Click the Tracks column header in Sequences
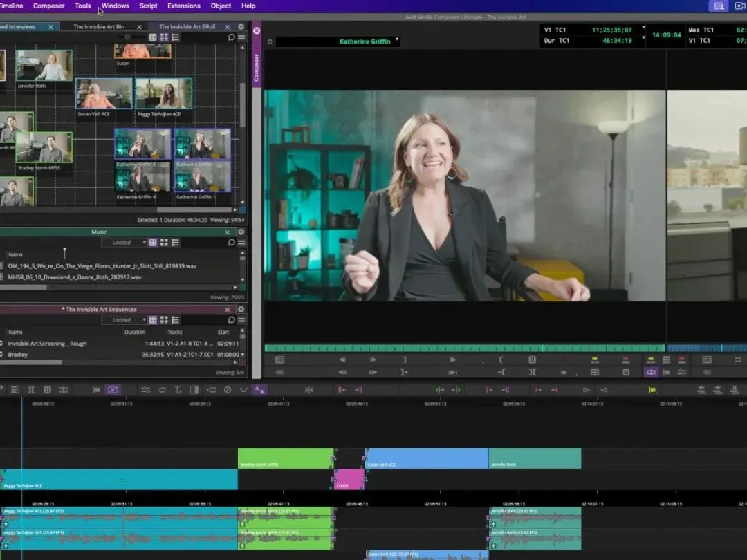This screenshot has width=747, height=560. 175,333
